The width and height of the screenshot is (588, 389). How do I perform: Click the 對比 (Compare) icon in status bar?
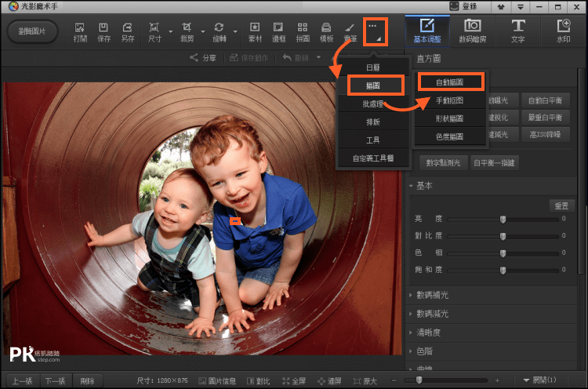tap(251, 381)
